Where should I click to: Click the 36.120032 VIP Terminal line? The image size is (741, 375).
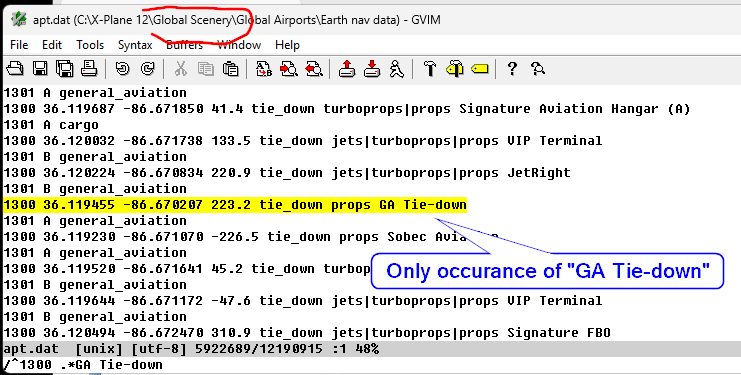tap(302, 141)
